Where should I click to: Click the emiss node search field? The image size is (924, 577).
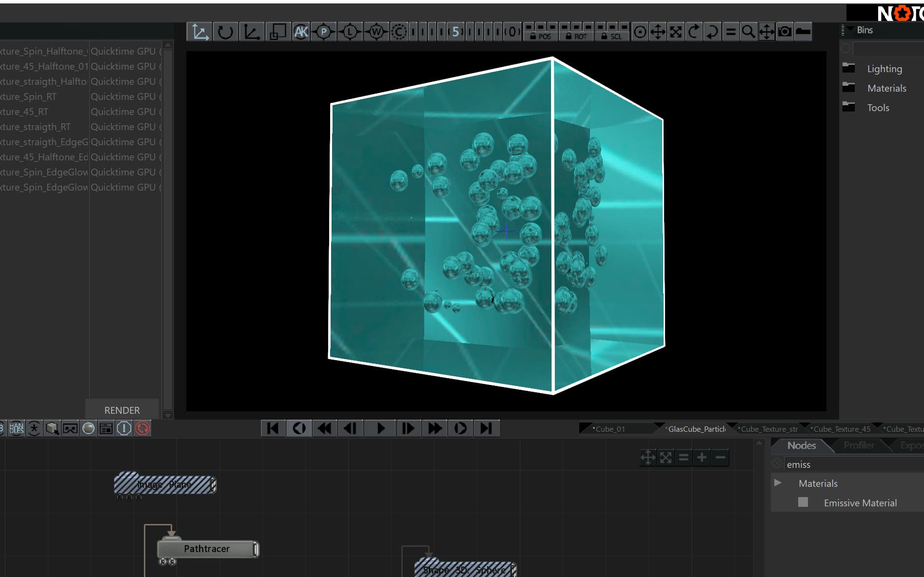pyautogui.click(x=853, y=464)
